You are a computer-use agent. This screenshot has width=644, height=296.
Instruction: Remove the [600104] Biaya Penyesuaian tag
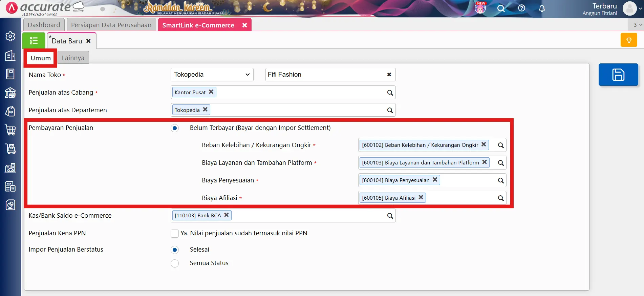(x=435, y=180)
